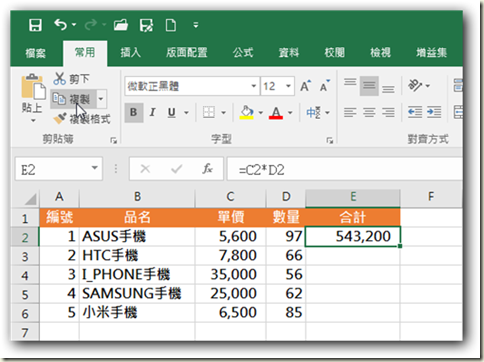The height and width of the screenshot is (362, 484).
Task: Toggle Underline formatting
Action: pos(172,112)
